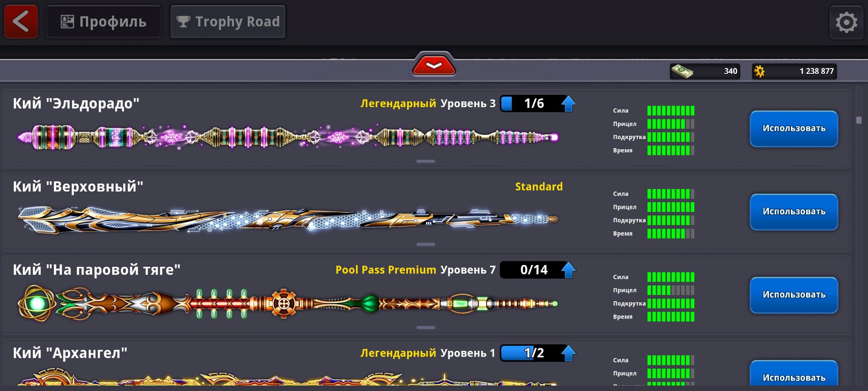Click the Кий "Эльдорадо" title
This screenshot has height=391, width=868.
click(76, 104)
